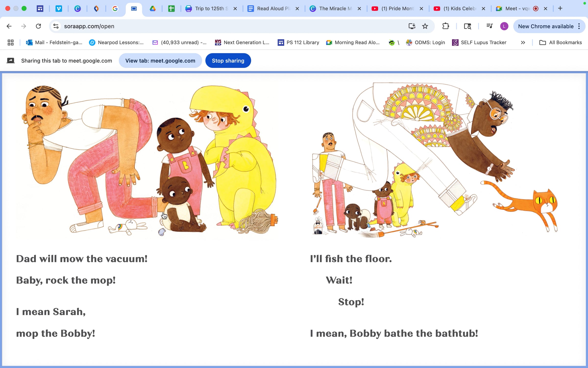This screenshot has height=368, width=588.
Task: Click the text "Baby, rock the mop!"
Action: coord(66,280)
